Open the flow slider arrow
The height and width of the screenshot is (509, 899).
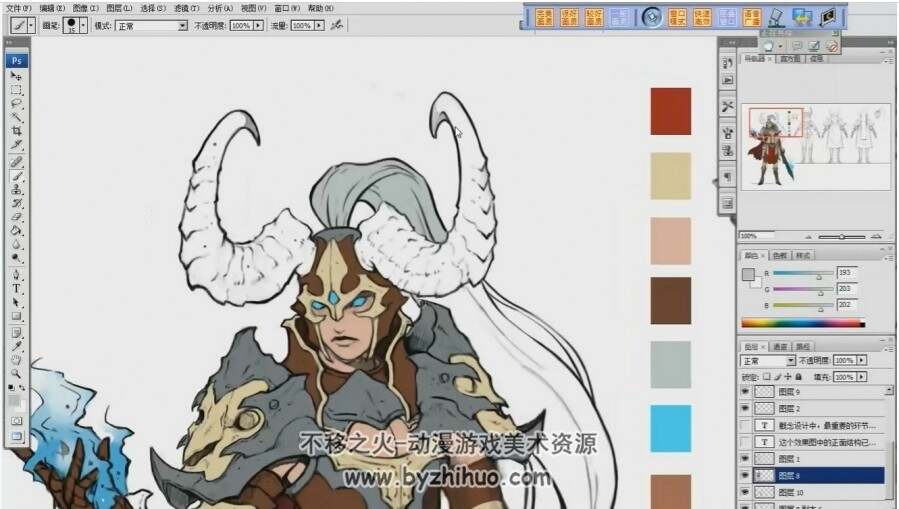click(x=319, y=26)
